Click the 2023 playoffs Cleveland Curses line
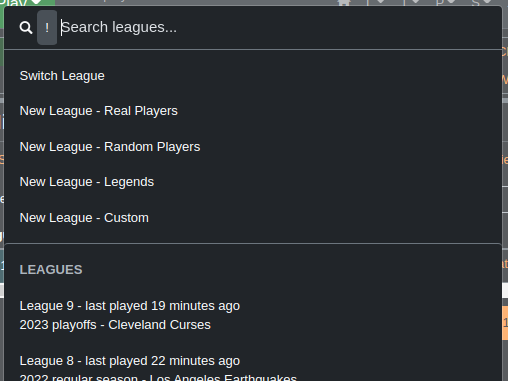 [x=115, y=325]
